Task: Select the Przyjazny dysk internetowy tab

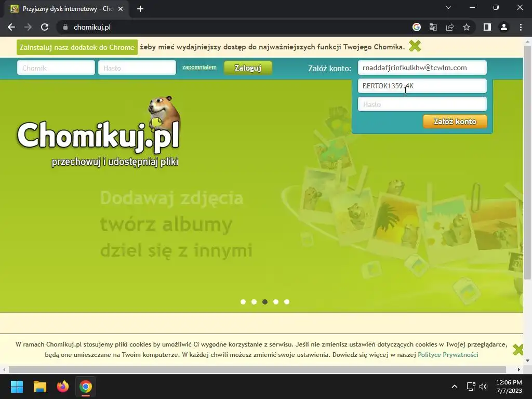Action: (x=67, y=9)
